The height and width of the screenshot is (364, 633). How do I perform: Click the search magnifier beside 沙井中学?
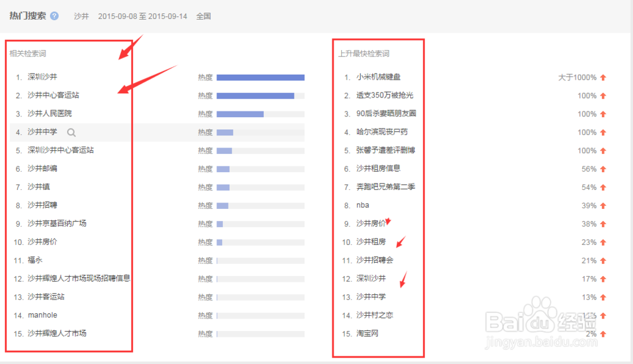72,132
